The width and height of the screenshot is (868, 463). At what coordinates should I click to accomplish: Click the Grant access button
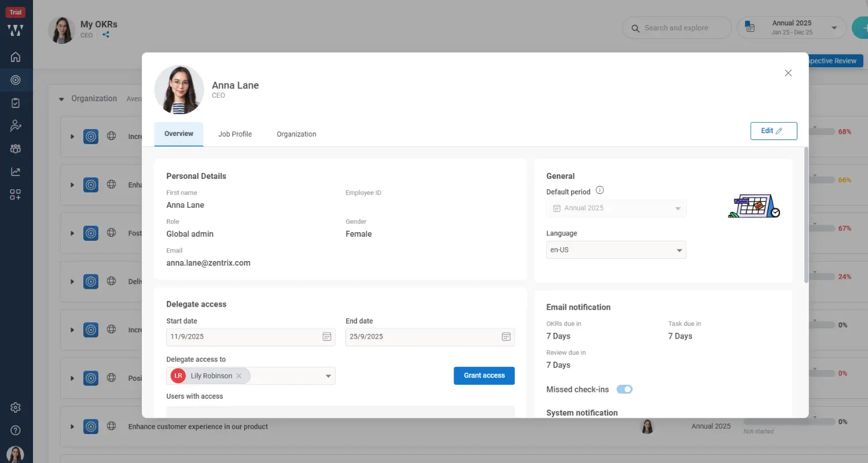pos(484,375)
